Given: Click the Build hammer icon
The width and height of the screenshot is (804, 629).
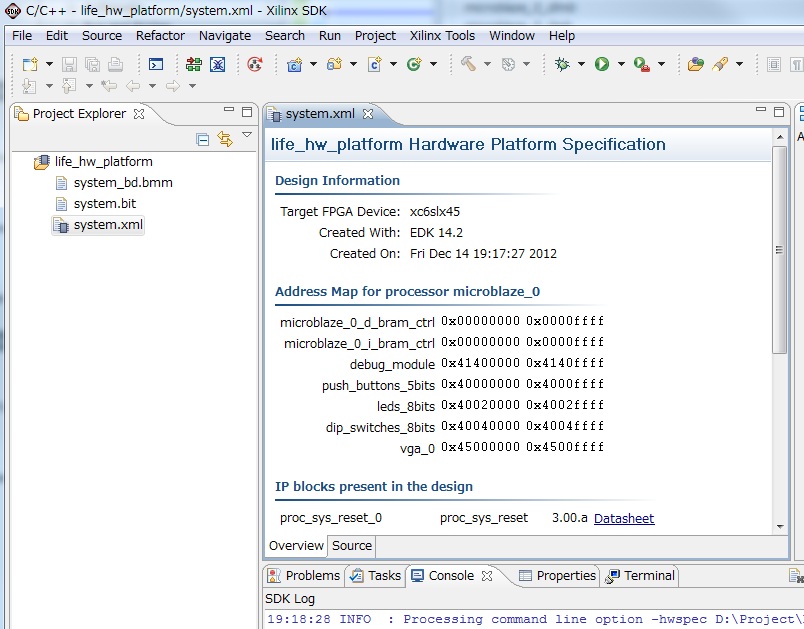Looking at the screenshot, I should 468,64.
